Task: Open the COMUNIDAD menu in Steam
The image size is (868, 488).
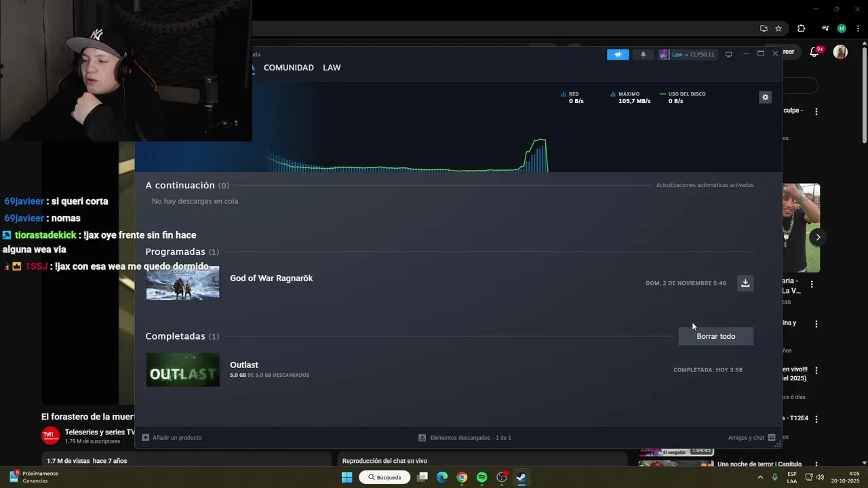Action: click(289, 68)
